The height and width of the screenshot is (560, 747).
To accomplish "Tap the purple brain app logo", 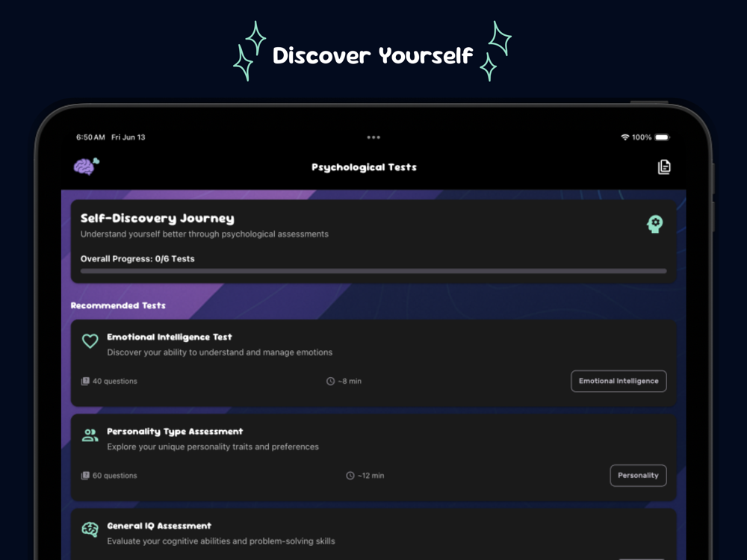I will click(86, 167).
